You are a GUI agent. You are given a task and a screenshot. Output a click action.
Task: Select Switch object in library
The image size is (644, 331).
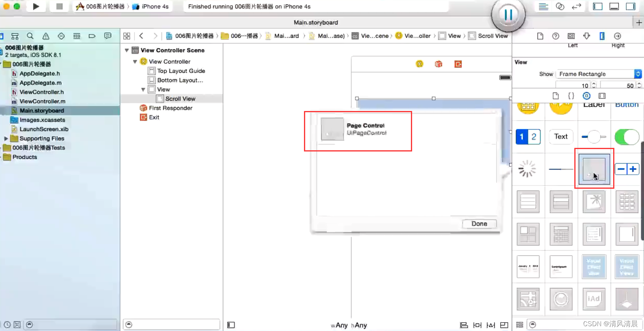[626, 137]
